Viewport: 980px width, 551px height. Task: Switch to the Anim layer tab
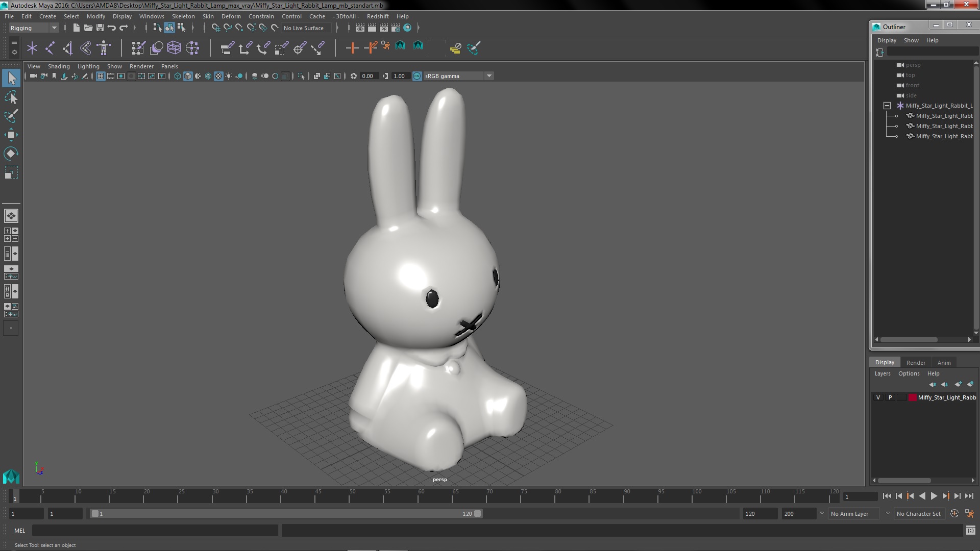point(944,363)
